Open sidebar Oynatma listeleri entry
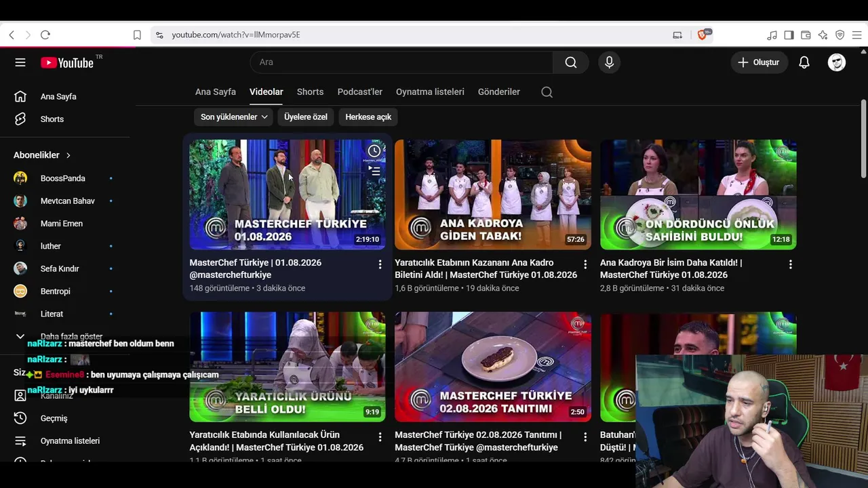Viewport: 868px width, 488px height. tap(65, 441)
